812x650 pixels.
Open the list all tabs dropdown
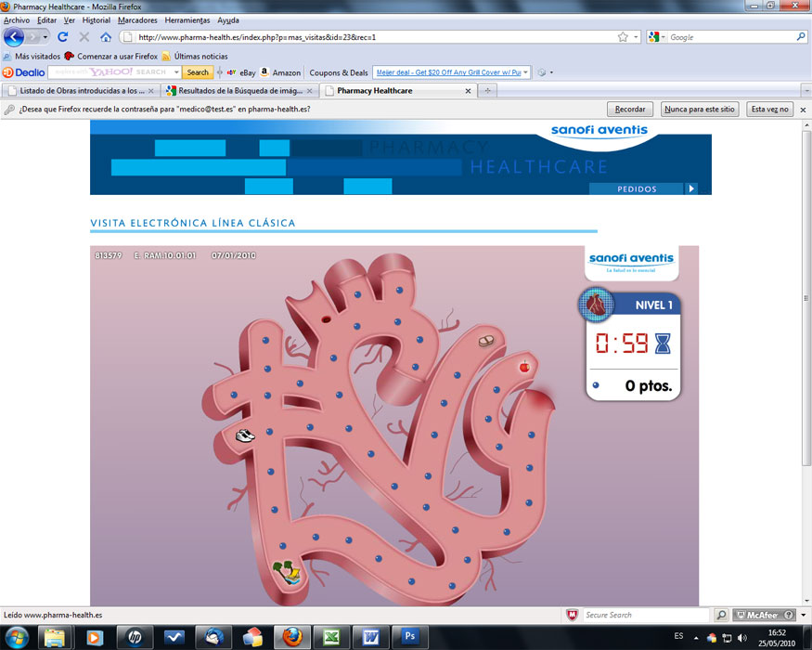(x=806, y=91)
